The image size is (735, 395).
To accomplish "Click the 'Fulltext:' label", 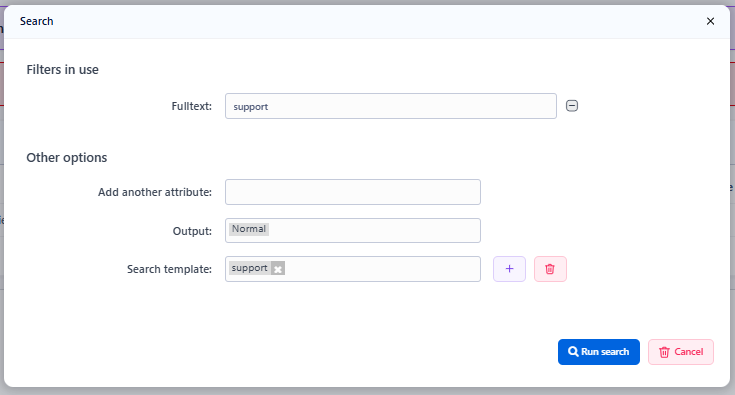I will (x=192, y=106).
